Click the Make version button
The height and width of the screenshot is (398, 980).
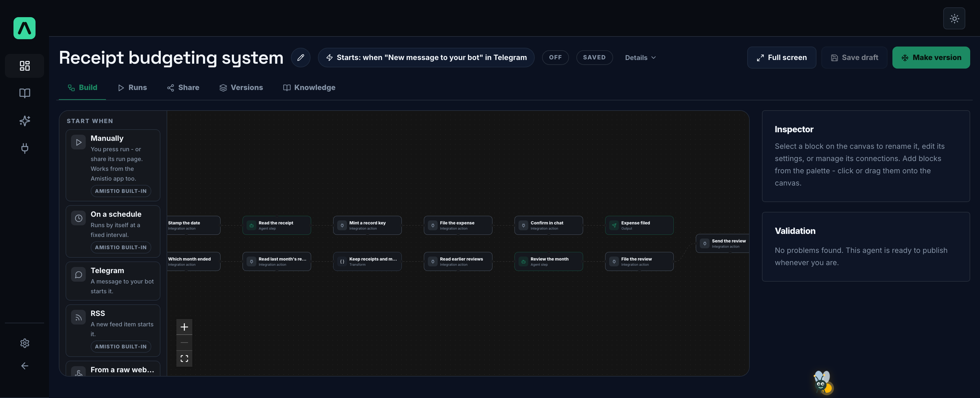(931, 58)
